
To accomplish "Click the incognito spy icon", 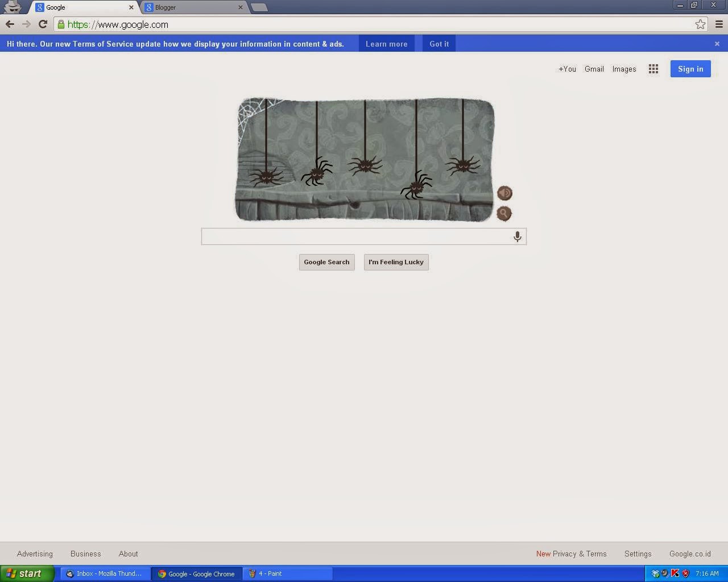I will coord(13,7).
